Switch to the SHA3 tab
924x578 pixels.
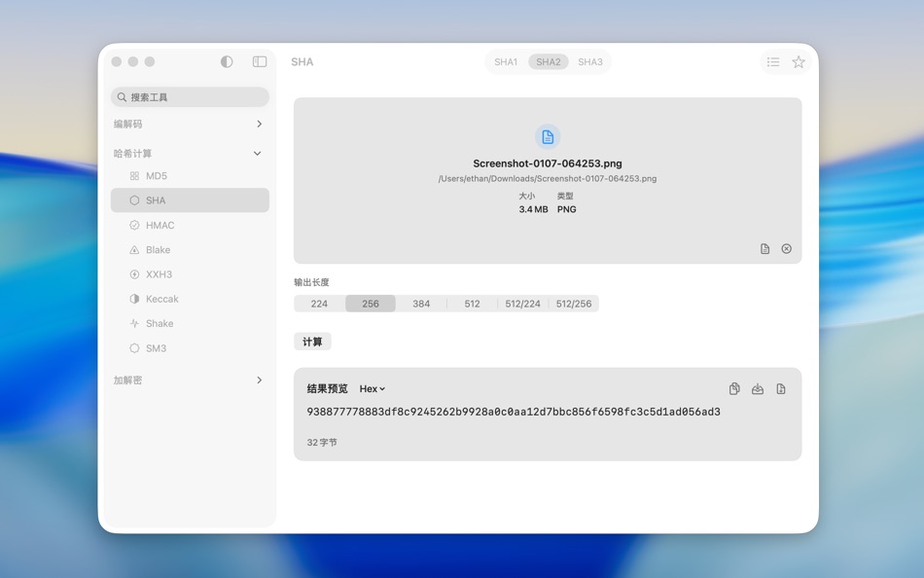click(590, 61)
